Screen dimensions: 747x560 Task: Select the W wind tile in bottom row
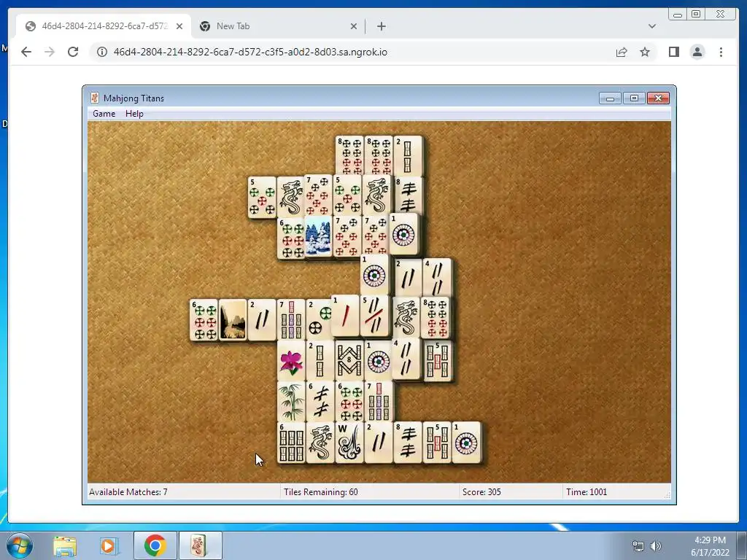[x=349, y=443]
